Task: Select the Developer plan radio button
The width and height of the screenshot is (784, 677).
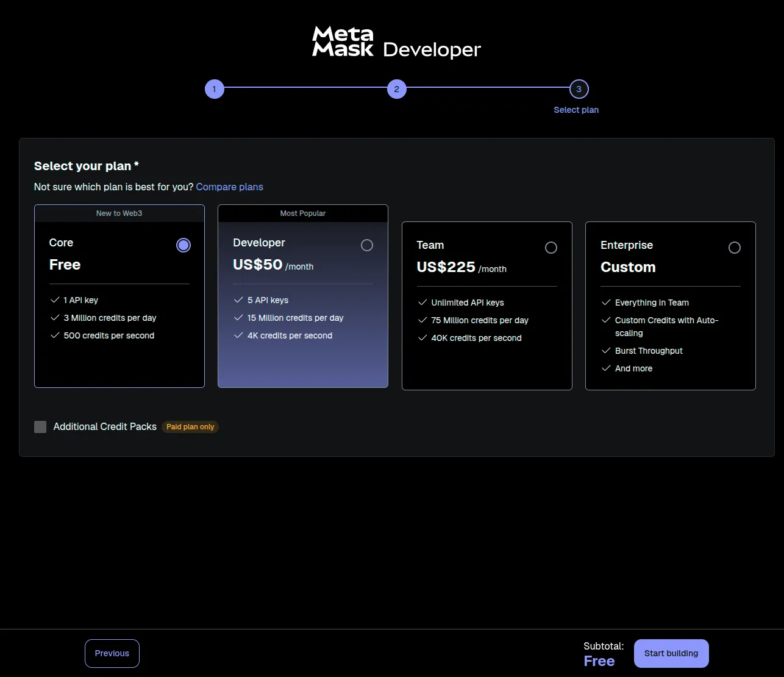Action: [x=367, y=245]
